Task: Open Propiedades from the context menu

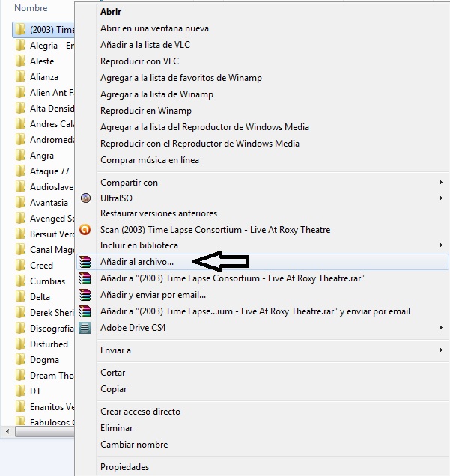Action: pos(125,467)
